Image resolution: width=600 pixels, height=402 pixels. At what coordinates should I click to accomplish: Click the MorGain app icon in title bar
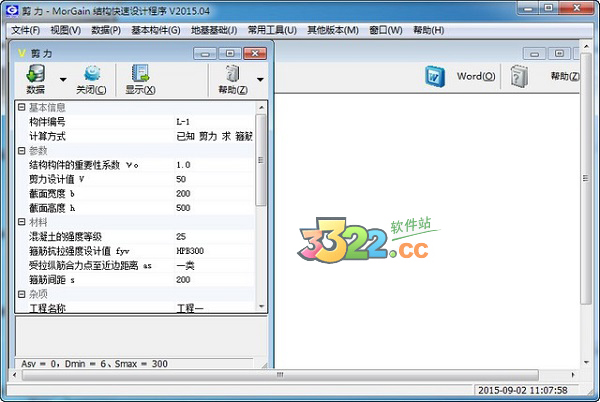(12, 10)
